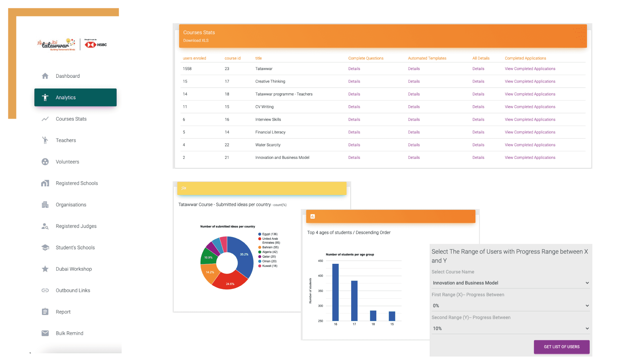644x362 pixels.
Task: Open the Select Course Name dropdown
Action: 510,283
